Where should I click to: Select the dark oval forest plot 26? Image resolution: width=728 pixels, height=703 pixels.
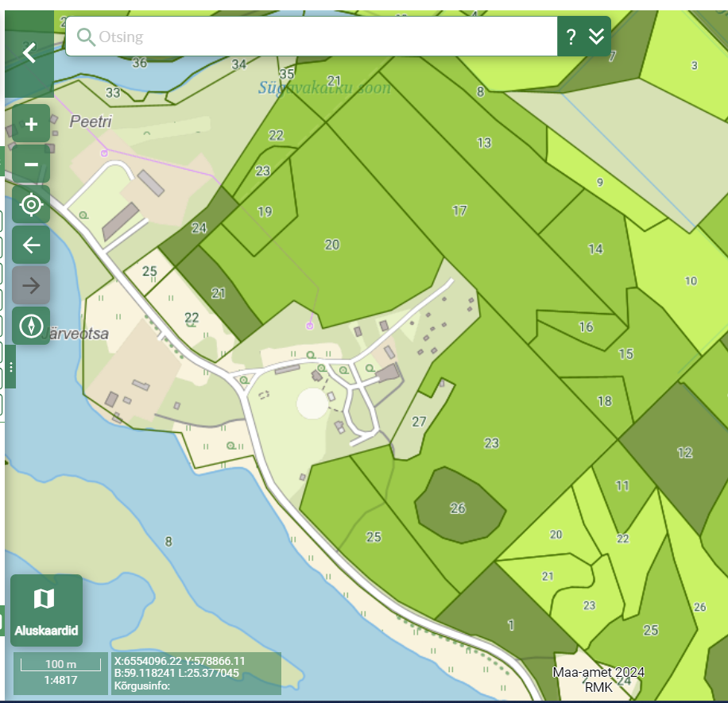click(x=458, y=504)
